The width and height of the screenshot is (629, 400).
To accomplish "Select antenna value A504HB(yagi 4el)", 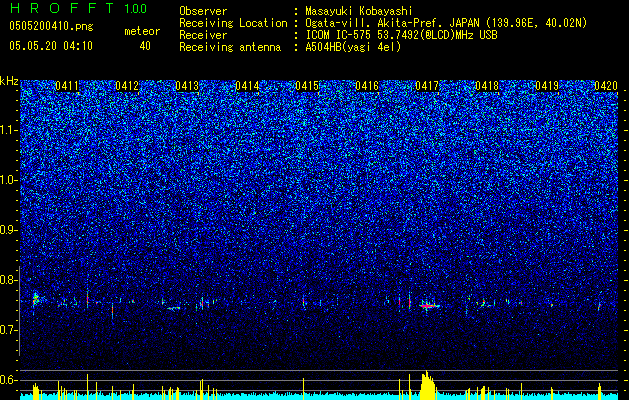I will [x=353, y=47].
